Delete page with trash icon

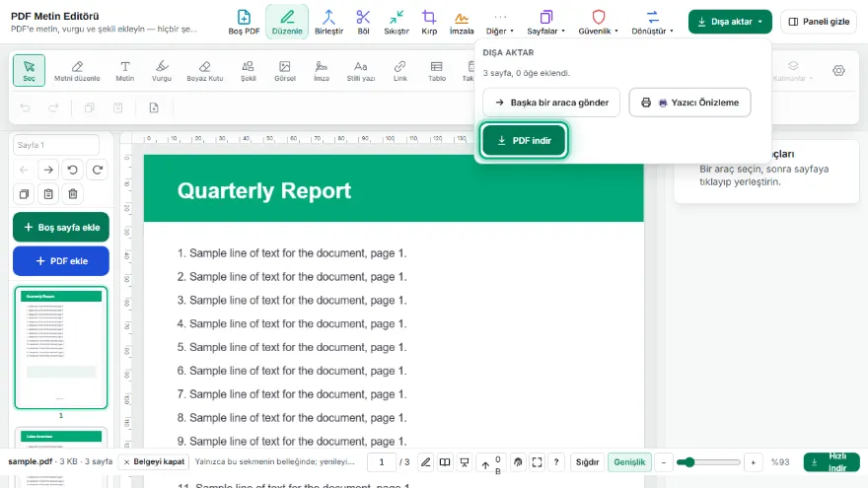pyautogui.click(x=73, y=194)
